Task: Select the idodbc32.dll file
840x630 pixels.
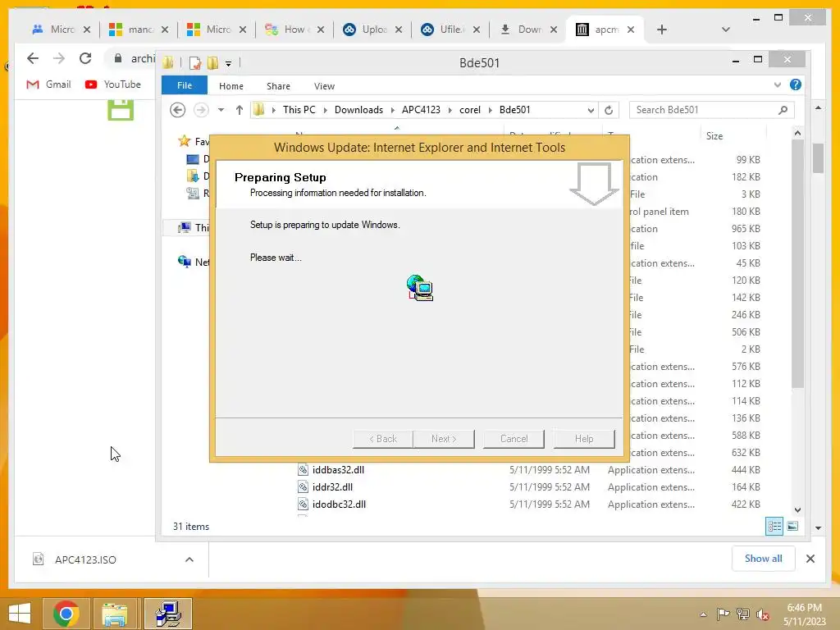Action: (339, 504)
